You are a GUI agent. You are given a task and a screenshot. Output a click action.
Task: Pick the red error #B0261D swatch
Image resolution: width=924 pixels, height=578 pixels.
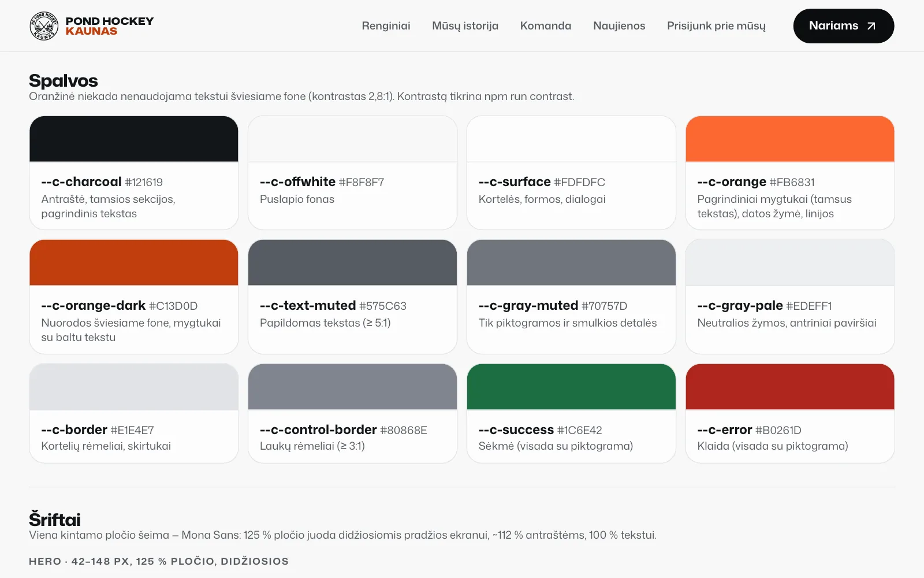coord(790,387)
